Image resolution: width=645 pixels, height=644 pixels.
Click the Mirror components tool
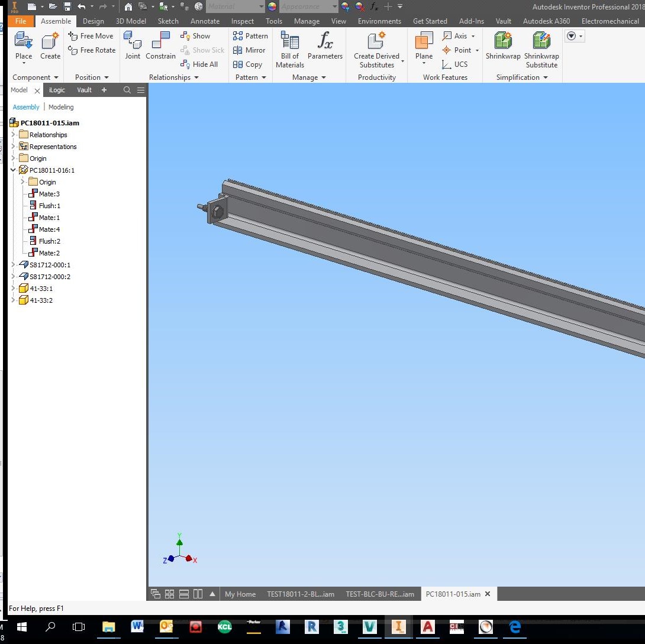click(249, 50)
